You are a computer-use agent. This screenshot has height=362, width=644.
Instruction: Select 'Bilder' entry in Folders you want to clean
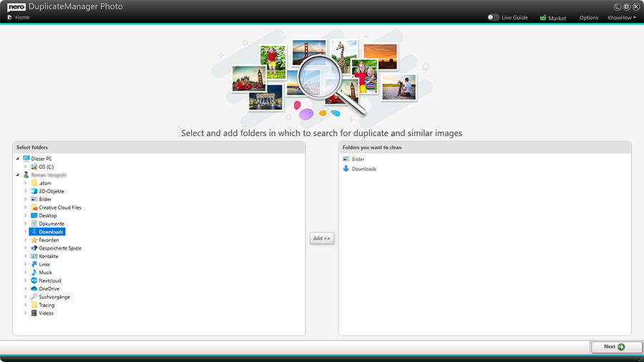[x=358, y=159]
